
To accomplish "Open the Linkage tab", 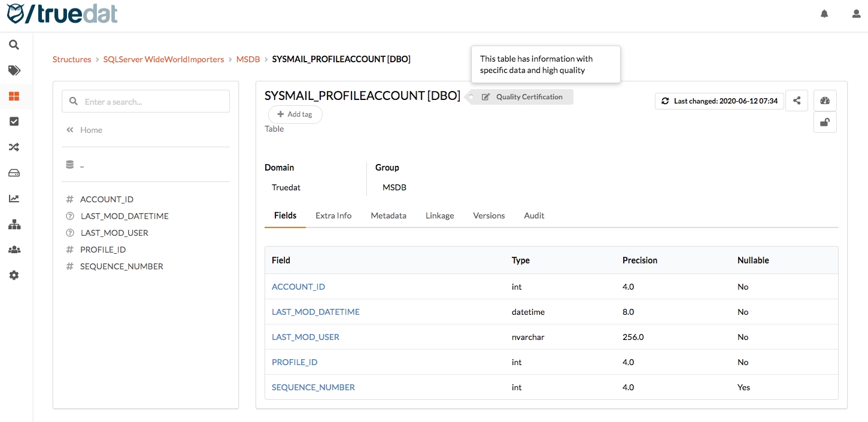I will pyautogui.click(x=439, y=215).
